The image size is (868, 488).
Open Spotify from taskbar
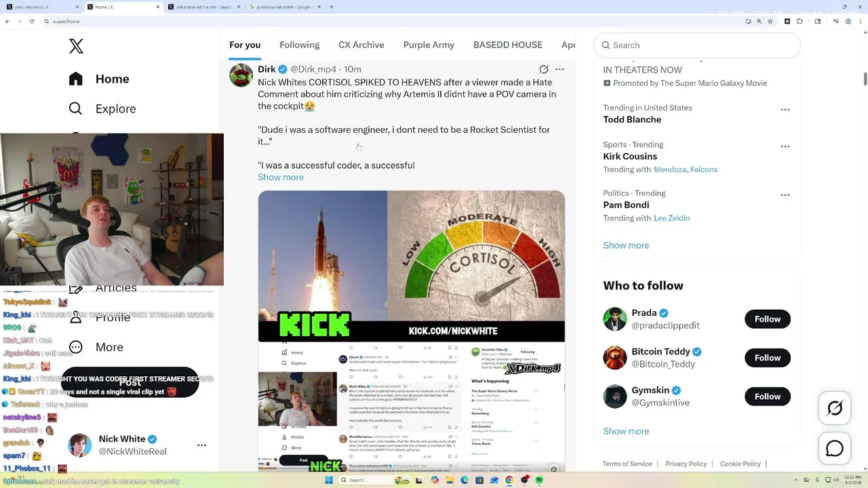(x=539, y=480)
